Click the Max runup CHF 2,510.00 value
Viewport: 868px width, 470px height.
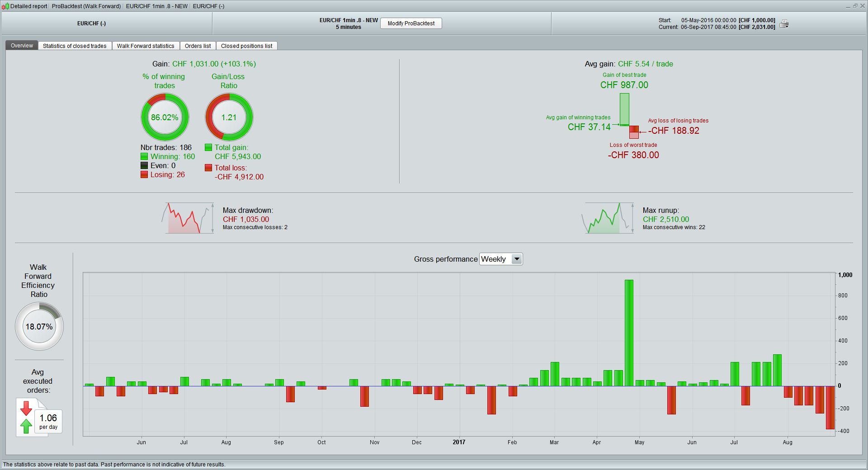pyautogui.click(x=666, y=219)
